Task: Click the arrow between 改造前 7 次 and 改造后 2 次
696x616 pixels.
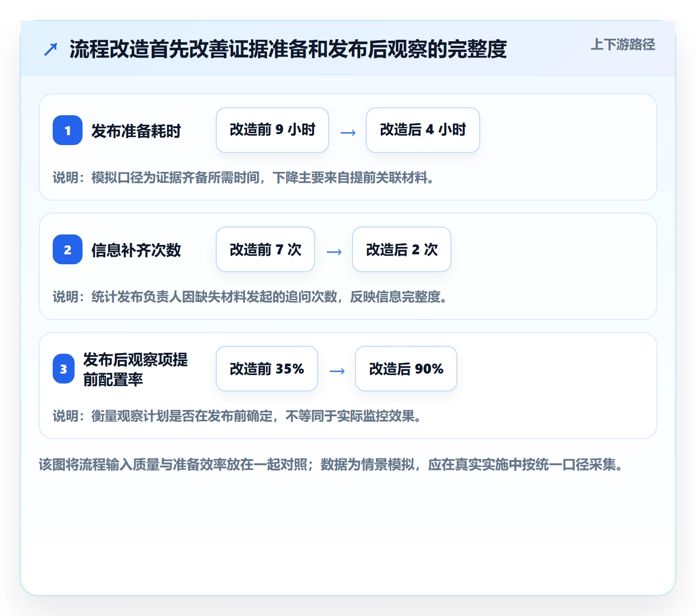Action: [334, 251]
